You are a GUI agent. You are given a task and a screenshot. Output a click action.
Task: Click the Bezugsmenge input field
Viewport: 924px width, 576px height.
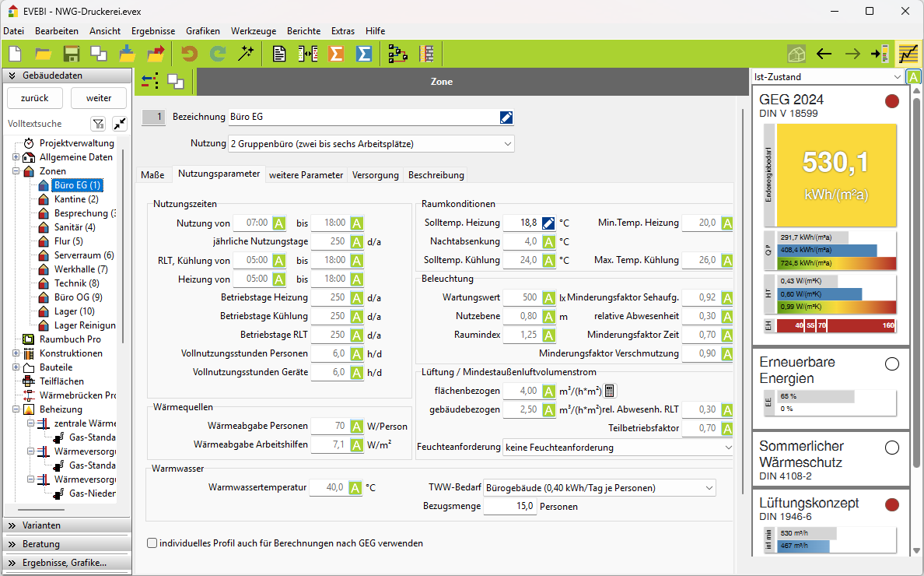tap(510, 507)
